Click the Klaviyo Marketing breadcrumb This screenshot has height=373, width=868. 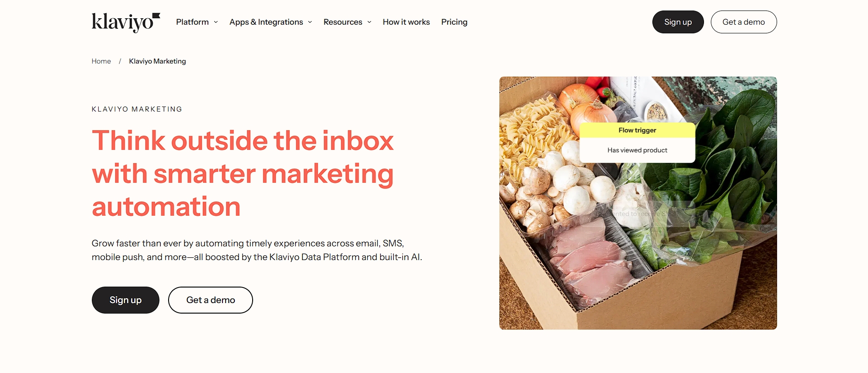(x=158, y=61)
